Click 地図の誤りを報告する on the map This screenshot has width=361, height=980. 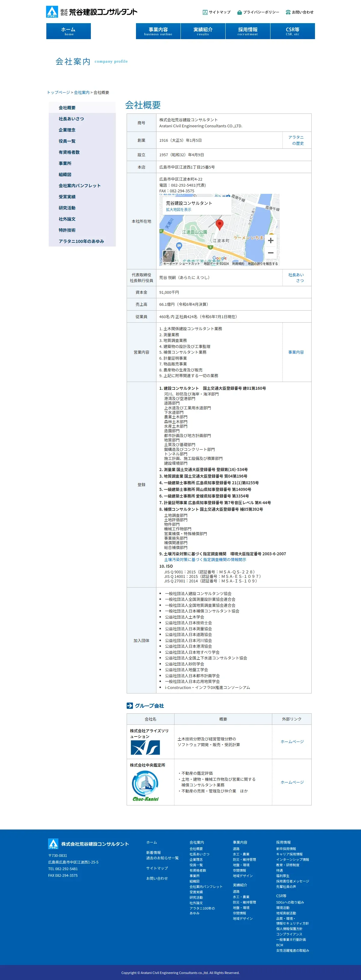tap(263, 264)
